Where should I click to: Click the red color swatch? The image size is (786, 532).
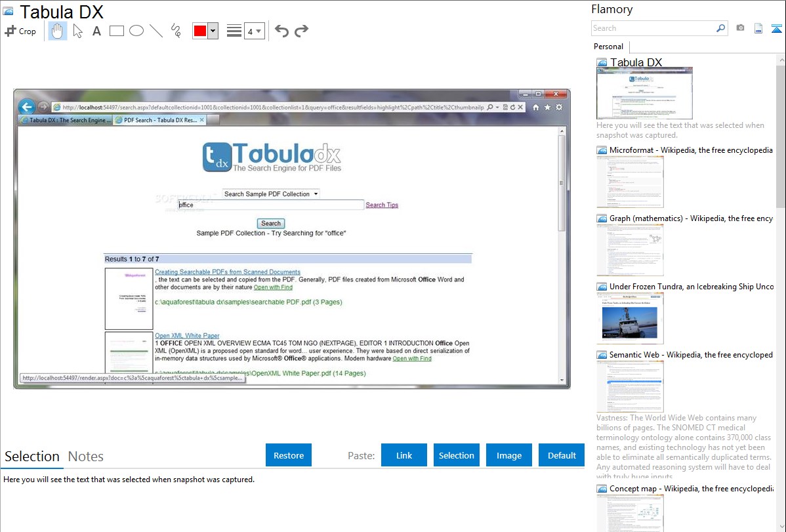coord(200,31)
